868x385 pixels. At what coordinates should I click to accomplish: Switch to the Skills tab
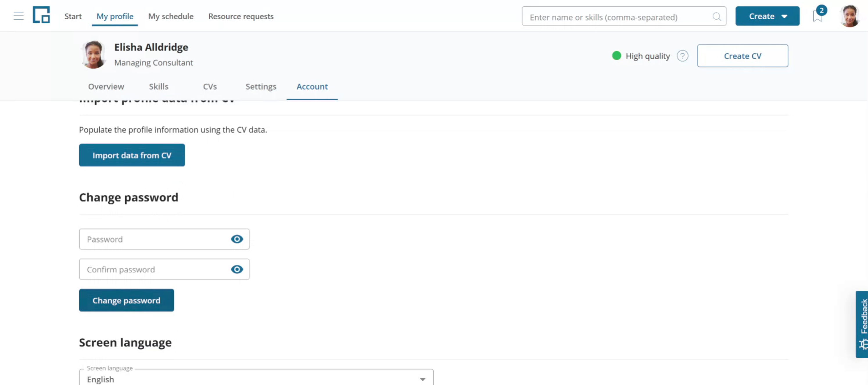click(x=158, y=87)
